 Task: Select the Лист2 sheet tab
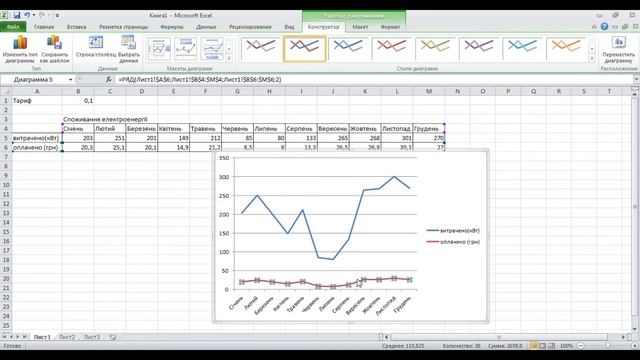(67, 337)
